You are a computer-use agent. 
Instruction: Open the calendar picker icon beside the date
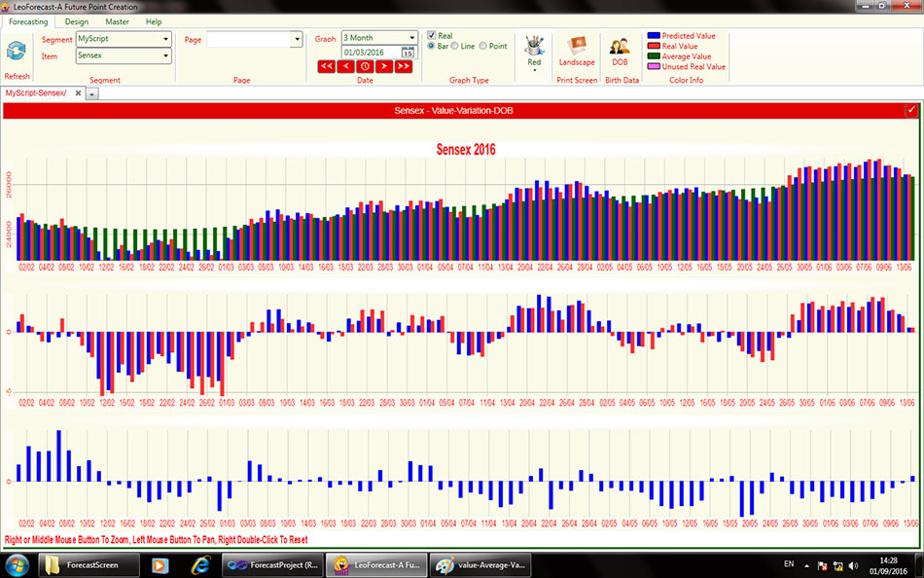[x=408, y=53]
